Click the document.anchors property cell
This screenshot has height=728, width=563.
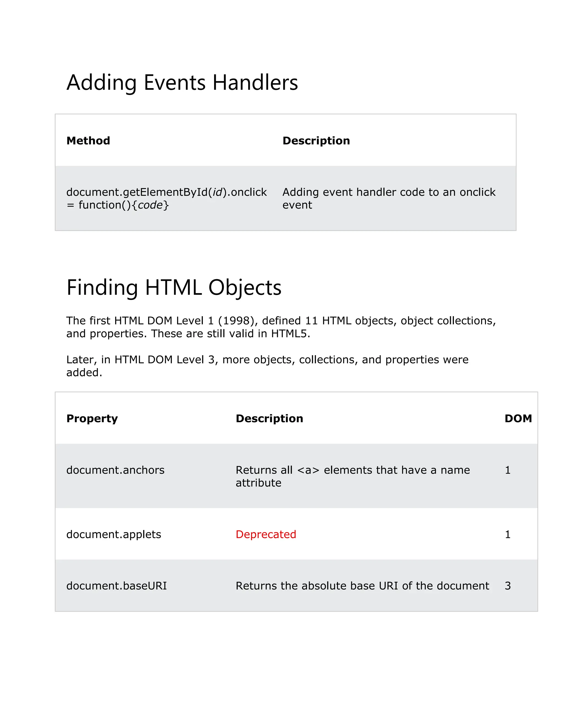115,470
